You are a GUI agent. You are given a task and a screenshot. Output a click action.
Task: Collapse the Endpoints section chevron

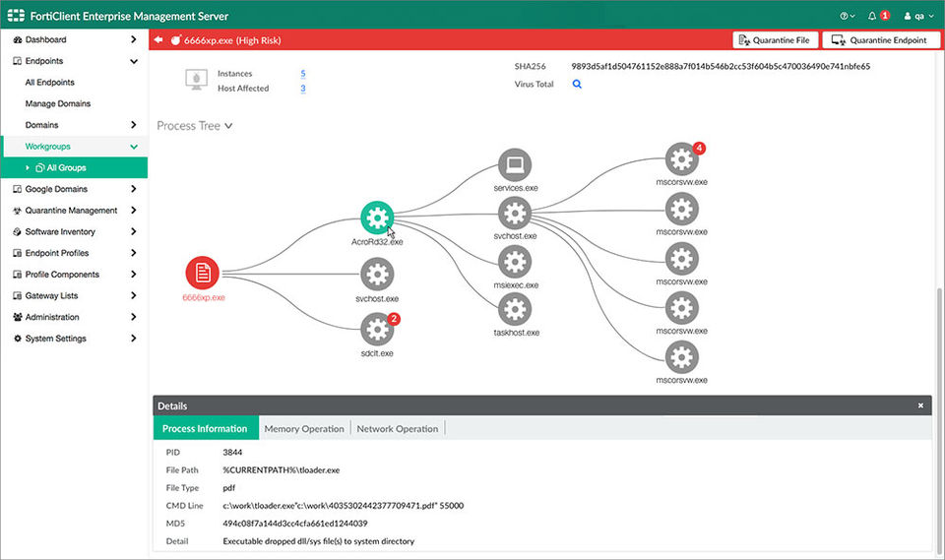[133, 61]
